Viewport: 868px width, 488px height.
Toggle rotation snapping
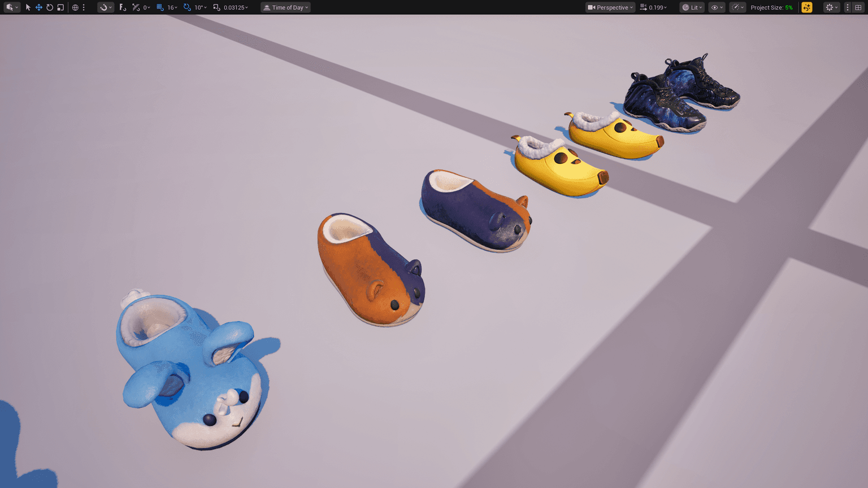187,7
